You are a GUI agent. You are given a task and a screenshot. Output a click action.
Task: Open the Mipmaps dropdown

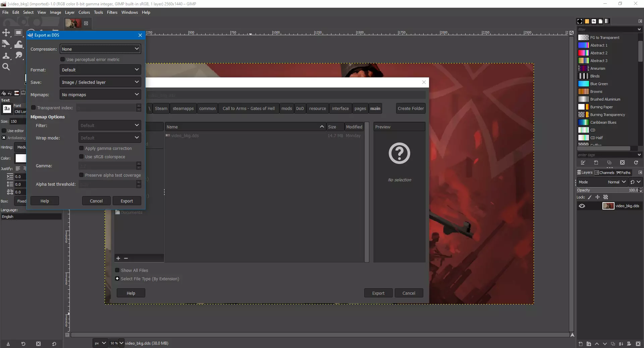coord(100,95)
